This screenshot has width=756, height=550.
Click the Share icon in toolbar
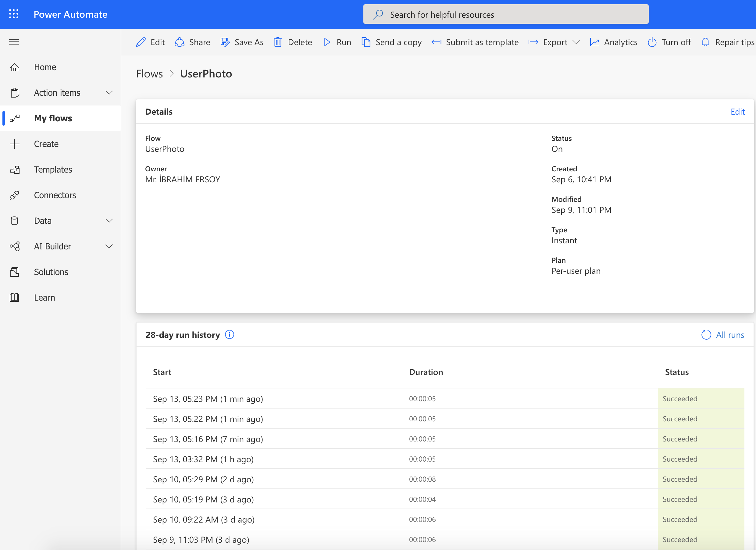179,42
